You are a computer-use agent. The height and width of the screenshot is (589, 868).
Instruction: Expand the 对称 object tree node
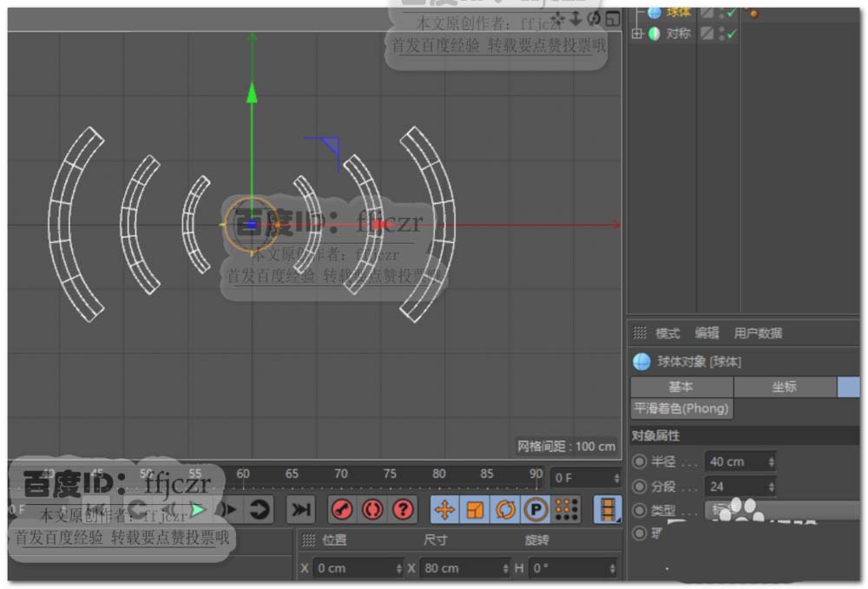(637, 34)
